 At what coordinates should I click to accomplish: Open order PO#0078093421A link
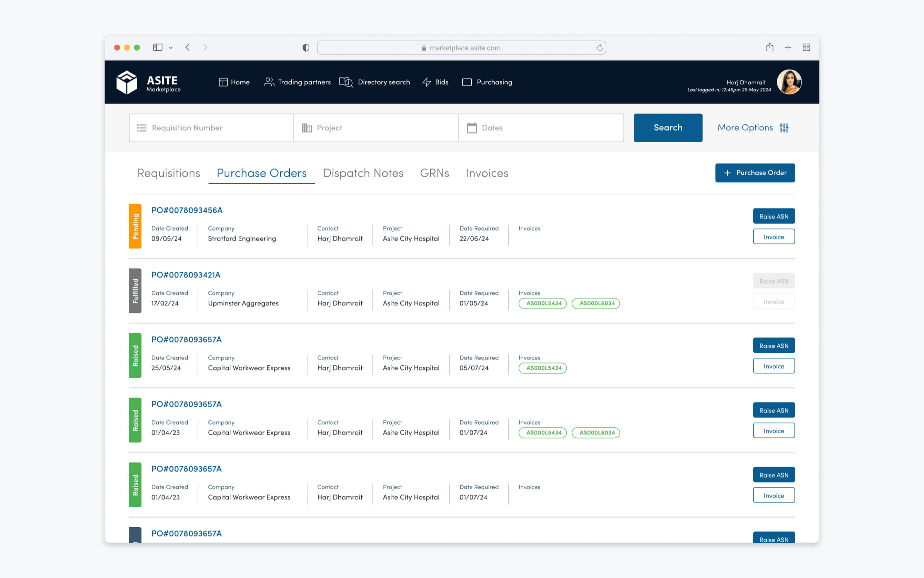(x=185, y=275)
